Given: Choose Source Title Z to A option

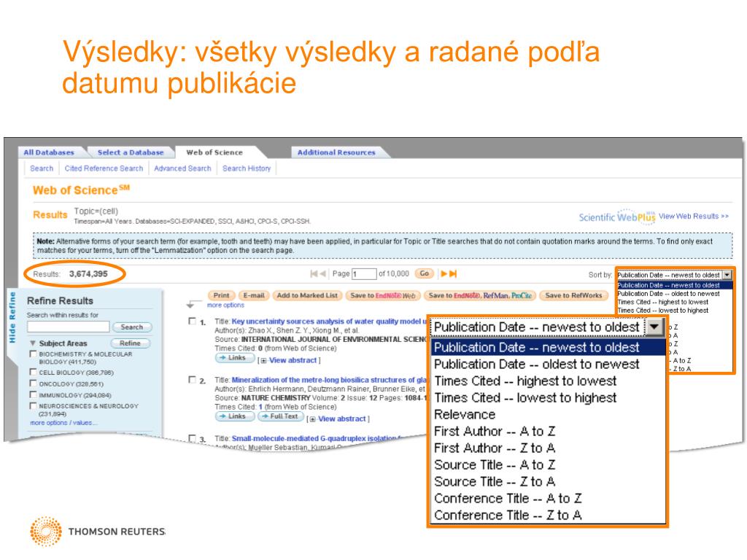Looking at the screenshot, I should [495, 481].
